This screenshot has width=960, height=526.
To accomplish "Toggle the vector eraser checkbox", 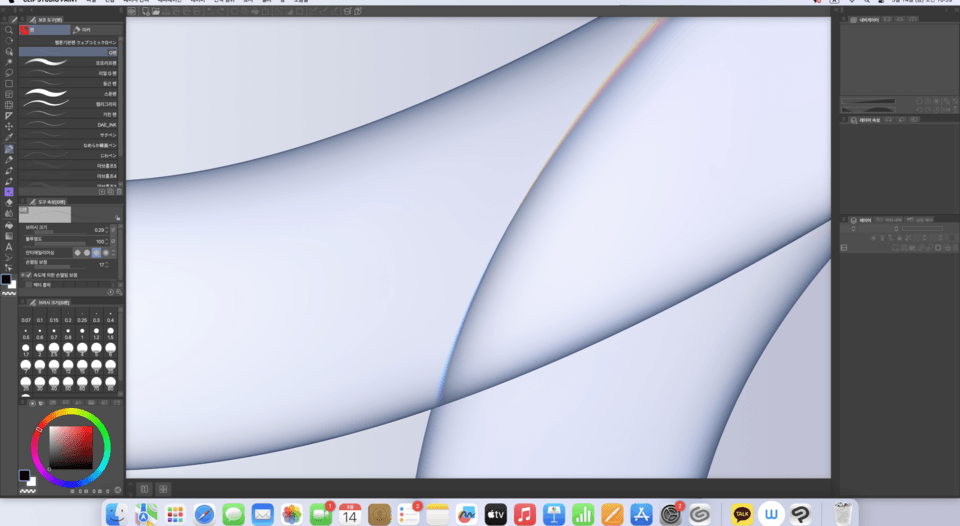I will pos(28,285).
